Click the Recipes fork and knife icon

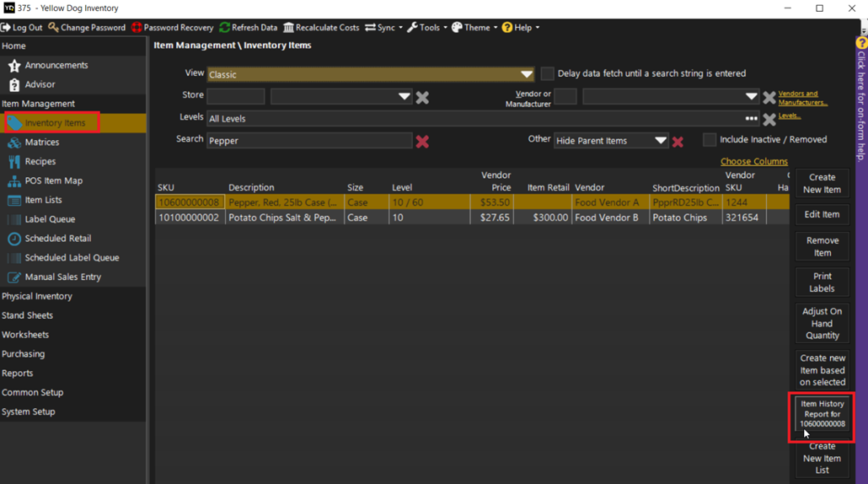coord(14,162)
